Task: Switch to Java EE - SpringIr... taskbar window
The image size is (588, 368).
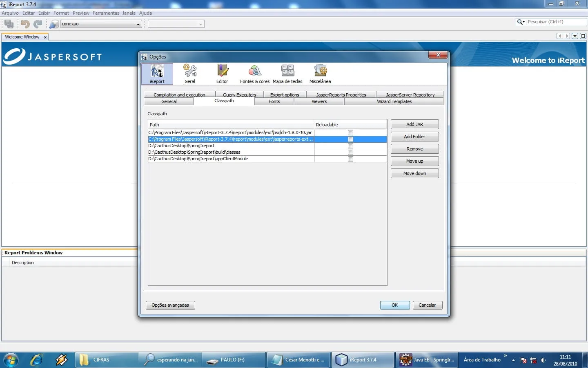Action: pos(426,360)
